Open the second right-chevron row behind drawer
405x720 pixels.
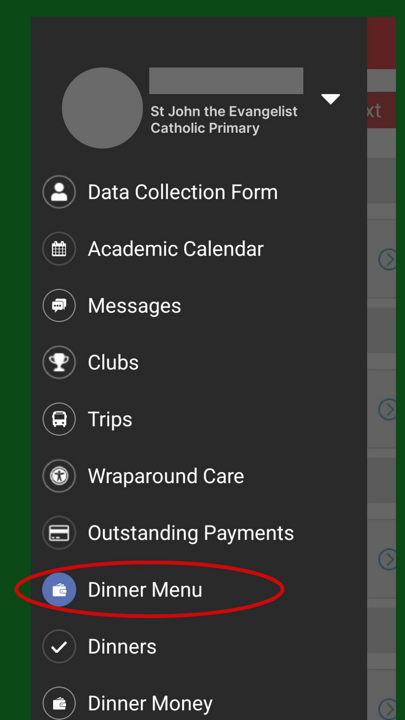click(x=388, y=410)
